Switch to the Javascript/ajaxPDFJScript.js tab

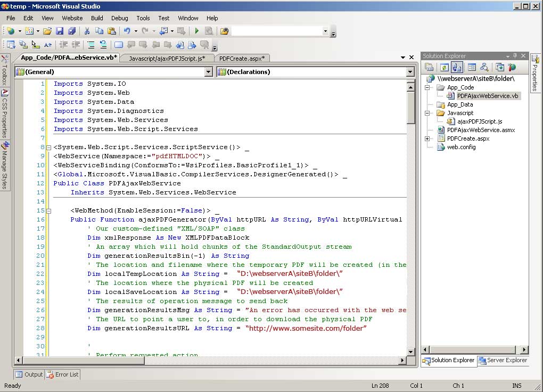coord(167,59)
